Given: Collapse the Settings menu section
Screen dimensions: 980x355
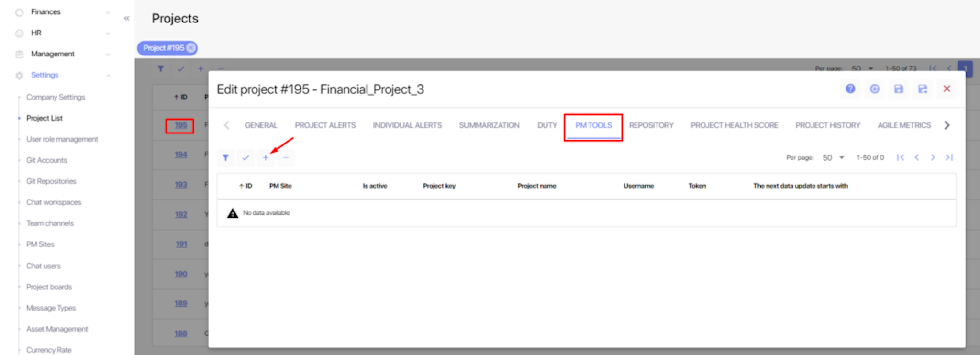Looking at the screenshot, I should [108, 76].
